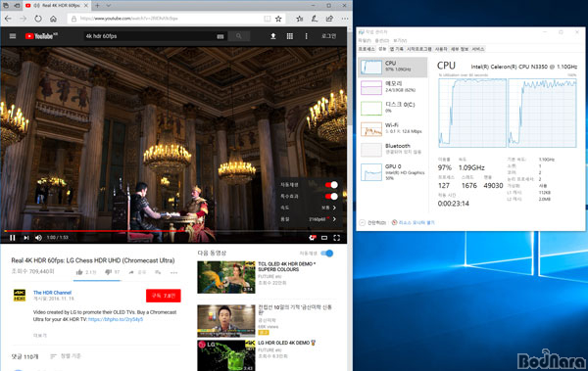The image size is (588, 371).
Task: Pause the YouTube video
Action: 13,238
